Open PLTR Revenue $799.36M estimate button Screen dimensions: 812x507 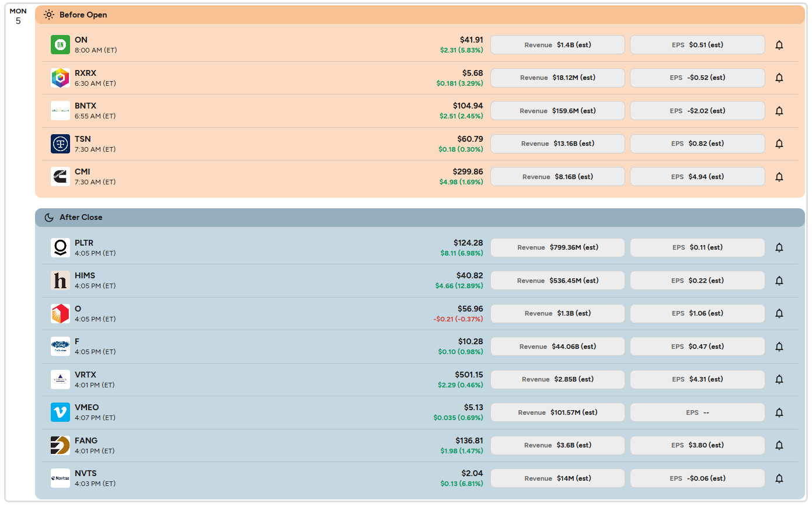(557, 247)
